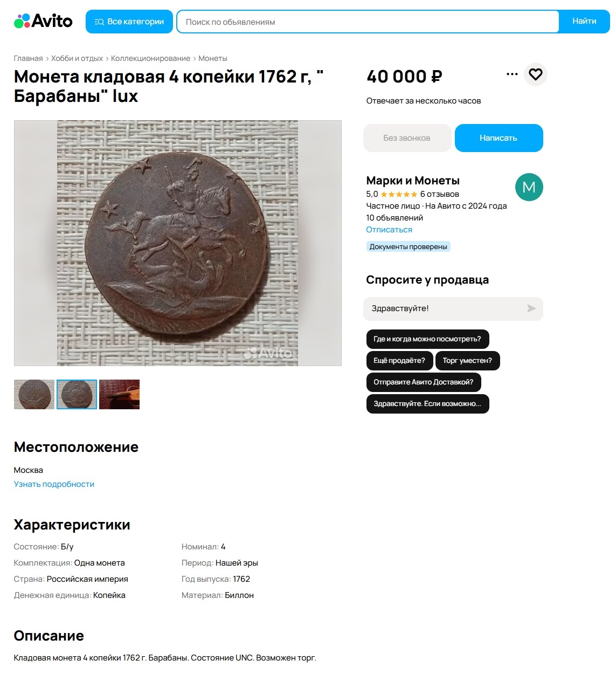Add listing to favorites with heart icon
Viewport: 616px width, 674px height.
coord(535,74)
